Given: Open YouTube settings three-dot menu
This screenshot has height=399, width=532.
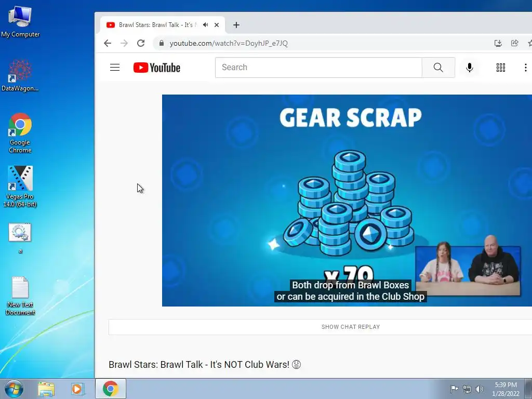Looking at the screenshot, I should click(526, 68).
